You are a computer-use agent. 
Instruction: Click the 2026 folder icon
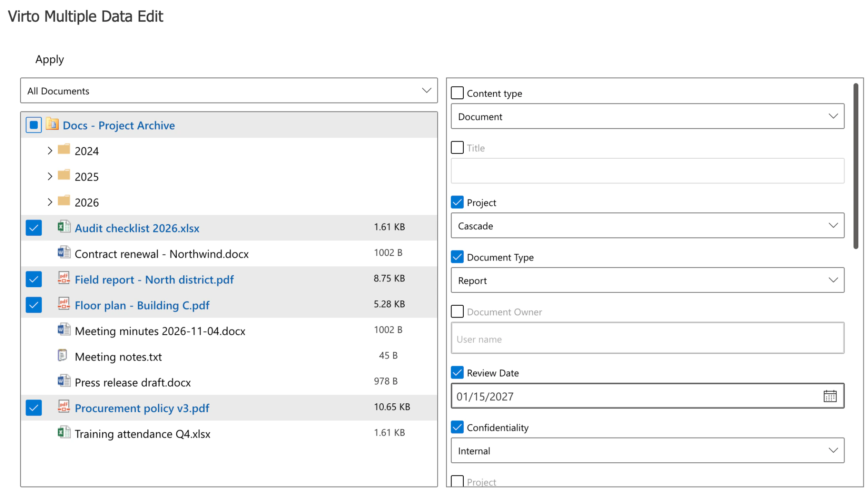point(64,201)
